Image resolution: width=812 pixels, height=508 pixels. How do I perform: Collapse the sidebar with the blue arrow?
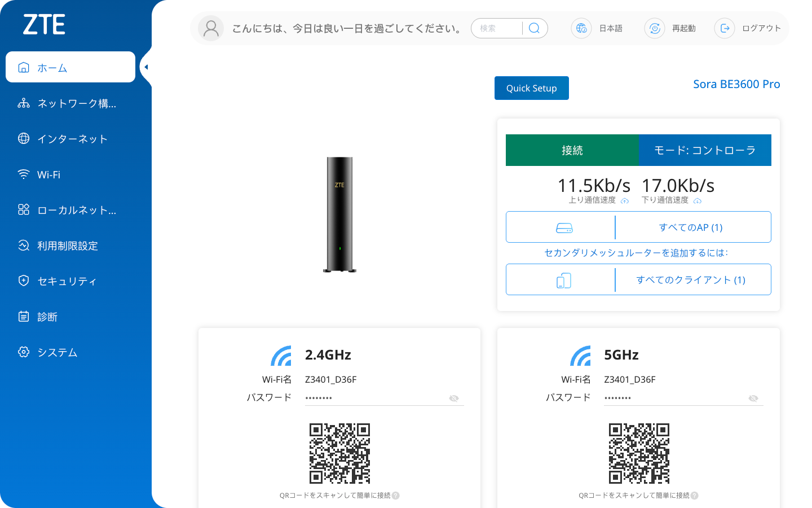[x=146, y=66]
